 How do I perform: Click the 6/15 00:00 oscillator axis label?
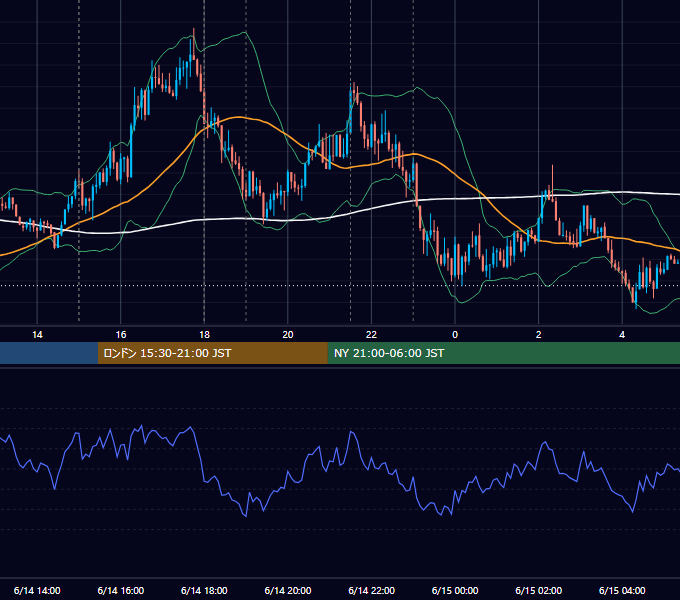(455, 590)
